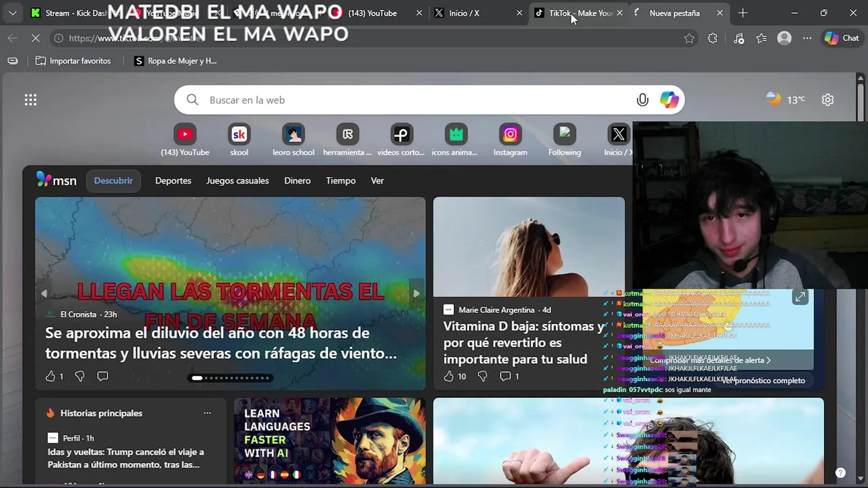This screenshot has height=488, width=868.
Task: Open the icons anima quick link
Action: pos(456,141)
